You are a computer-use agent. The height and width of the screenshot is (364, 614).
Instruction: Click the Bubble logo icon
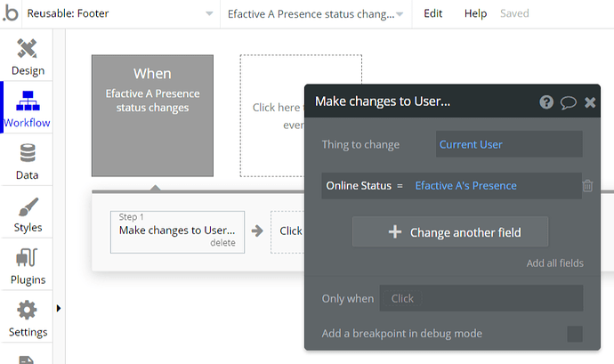click(10, 13)
